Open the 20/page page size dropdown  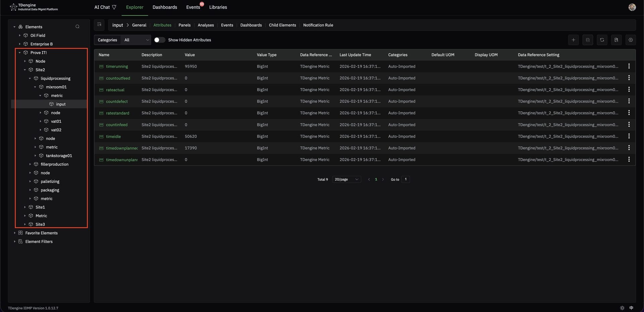[x=346, y=179]
